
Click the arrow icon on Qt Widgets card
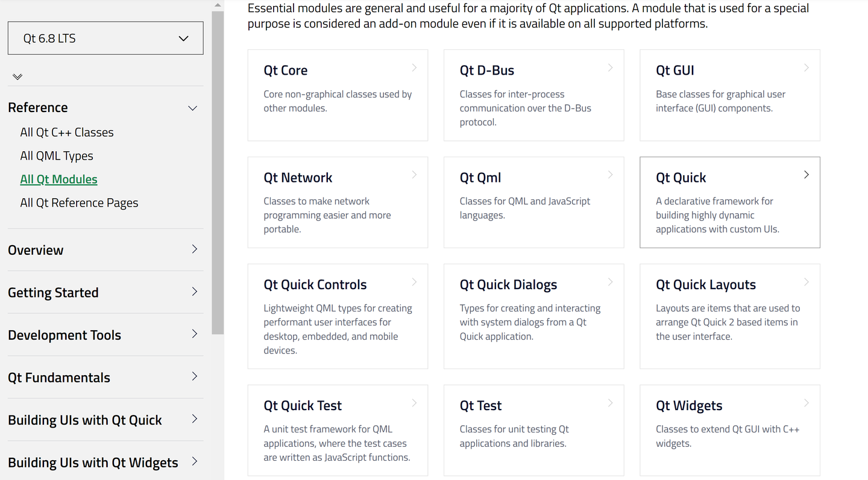(806, 403)
